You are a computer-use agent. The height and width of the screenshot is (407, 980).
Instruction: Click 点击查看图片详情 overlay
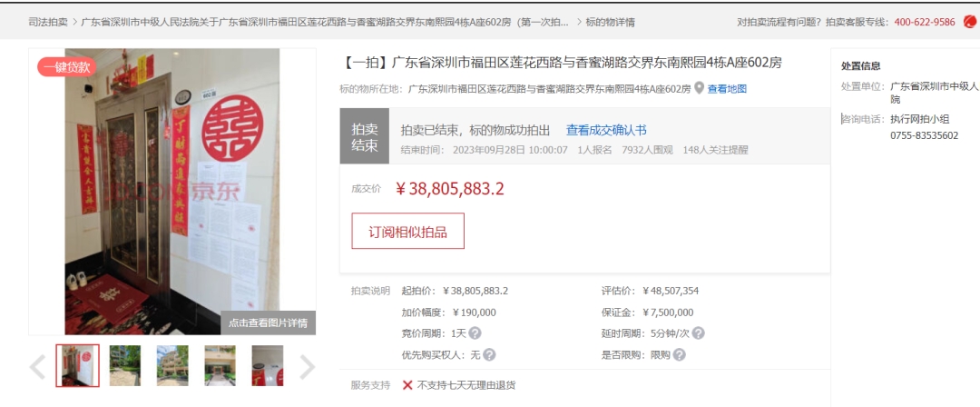(x=268, y=323)
